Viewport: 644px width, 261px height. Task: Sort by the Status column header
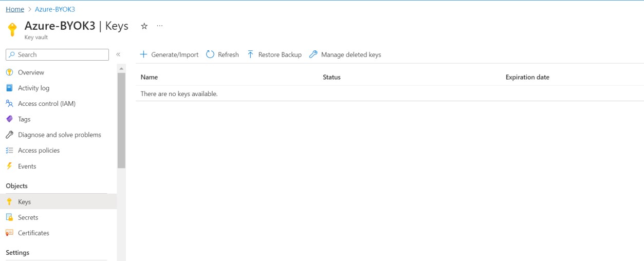click(x=332, y=77)
